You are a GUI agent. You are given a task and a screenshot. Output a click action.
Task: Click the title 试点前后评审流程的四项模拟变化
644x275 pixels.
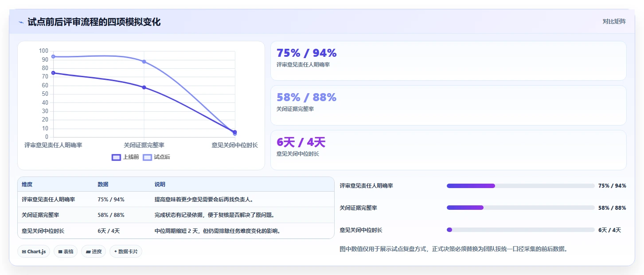point(94,22)
